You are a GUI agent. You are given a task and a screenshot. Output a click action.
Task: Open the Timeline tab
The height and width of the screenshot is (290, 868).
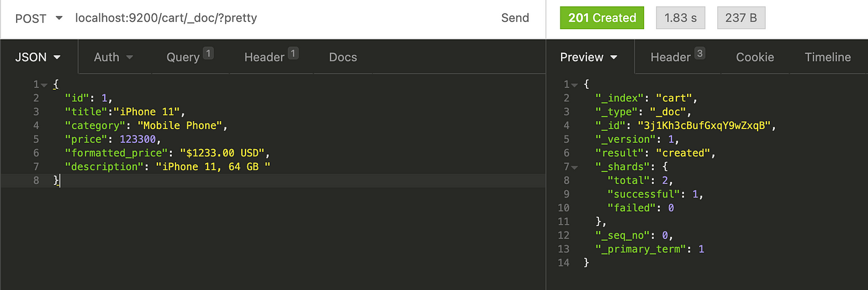(x=828, y=57)
